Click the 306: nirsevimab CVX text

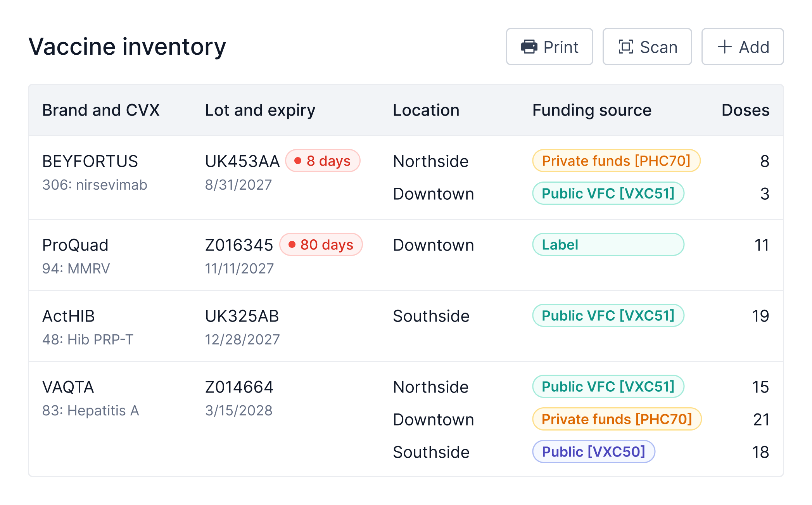tap(95, 185)
